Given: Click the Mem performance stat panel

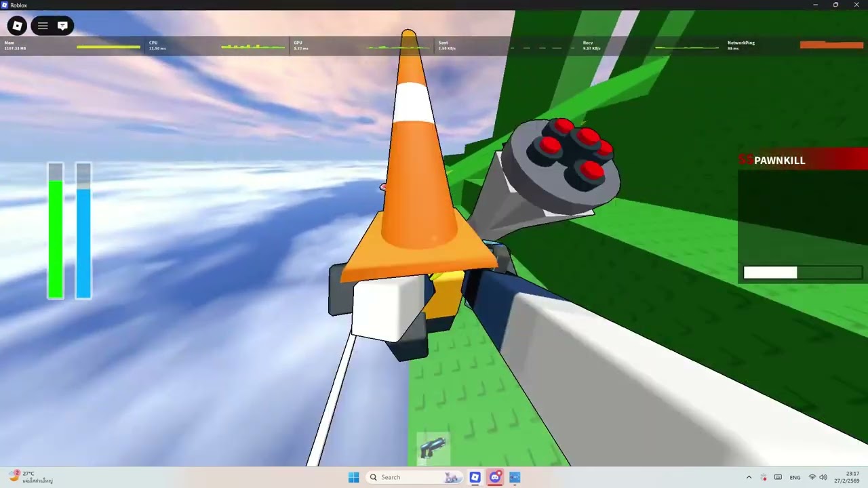Looking at the screenshot, I should (72, 45).
